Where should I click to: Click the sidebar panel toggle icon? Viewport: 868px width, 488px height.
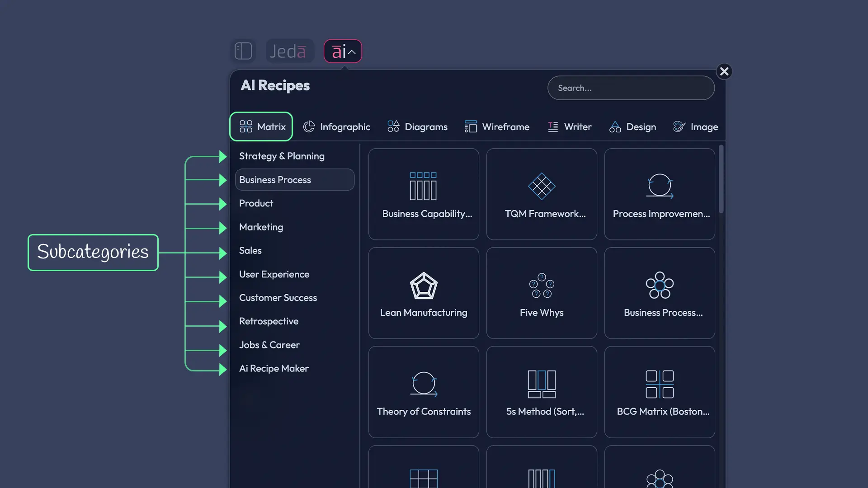pyautogui.click(x=243, y=51)
